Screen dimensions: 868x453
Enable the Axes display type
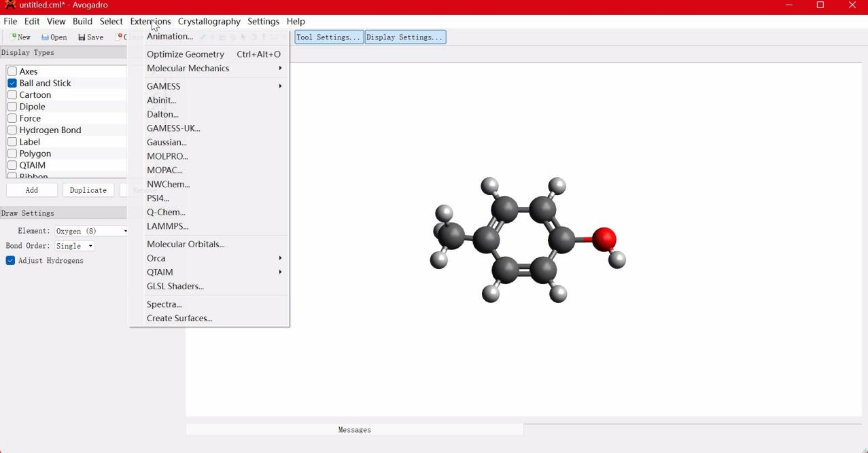pos(12,71)
